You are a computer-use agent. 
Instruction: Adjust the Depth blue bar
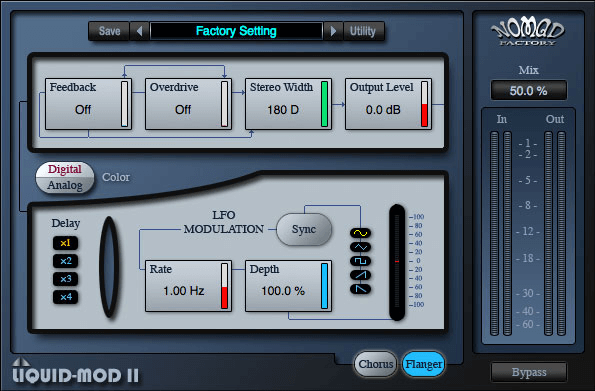point(324,286)
